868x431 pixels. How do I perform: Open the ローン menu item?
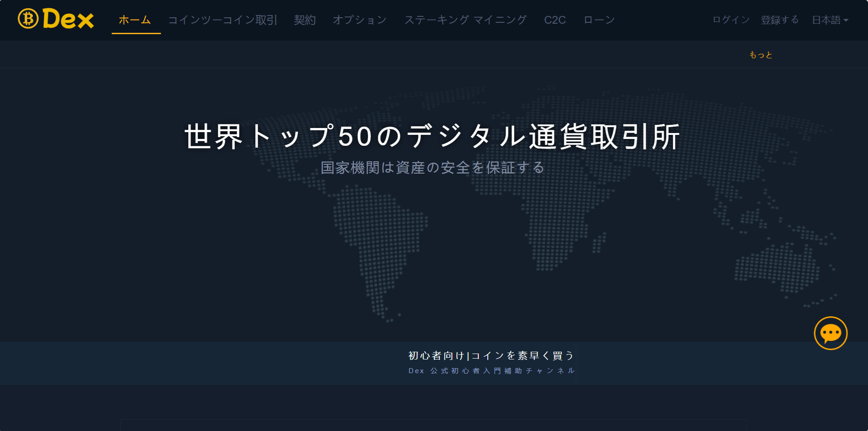click(x=599, y=20)
